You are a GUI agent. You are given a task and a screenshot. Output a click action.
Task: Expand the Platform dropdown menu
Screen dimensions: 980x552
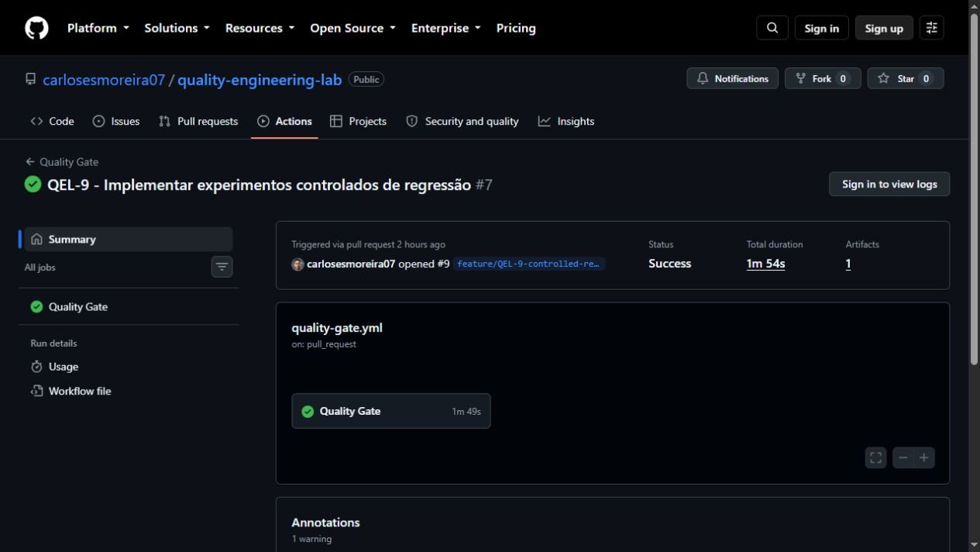click(98, 28)
